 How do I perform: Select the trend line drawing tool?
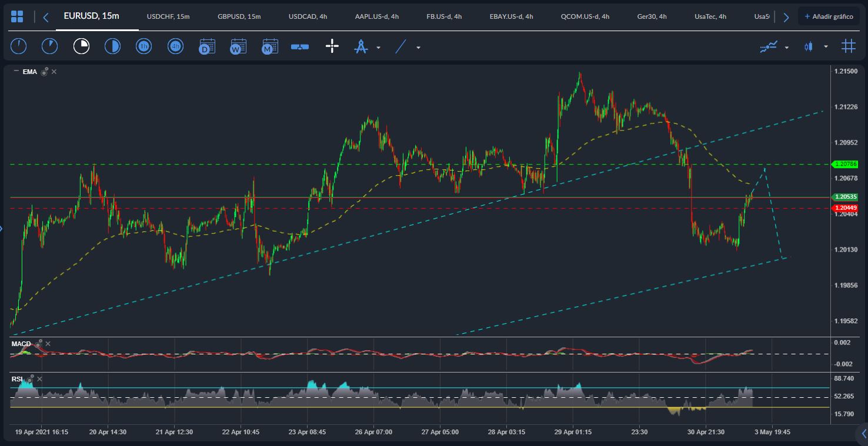(400, 46)
